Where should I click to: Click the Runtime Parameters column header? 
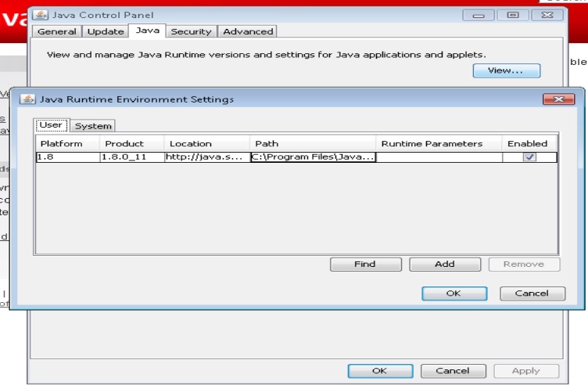[439, 144]
